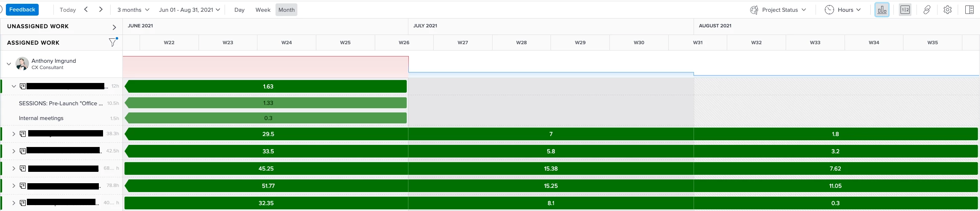
Task: Go to previous period with left arrow
Action: pos(86,9)
